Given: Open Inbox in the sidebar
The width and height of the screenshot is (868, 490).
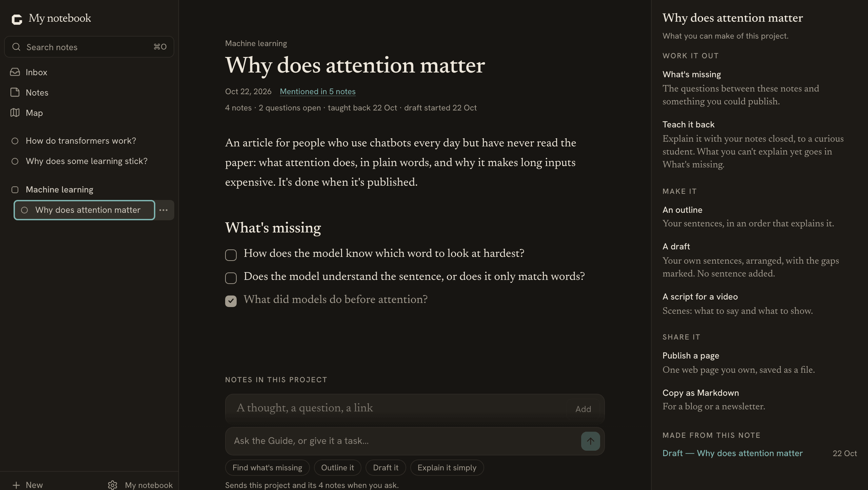Looking at the screenshot, I should [89, 72].
